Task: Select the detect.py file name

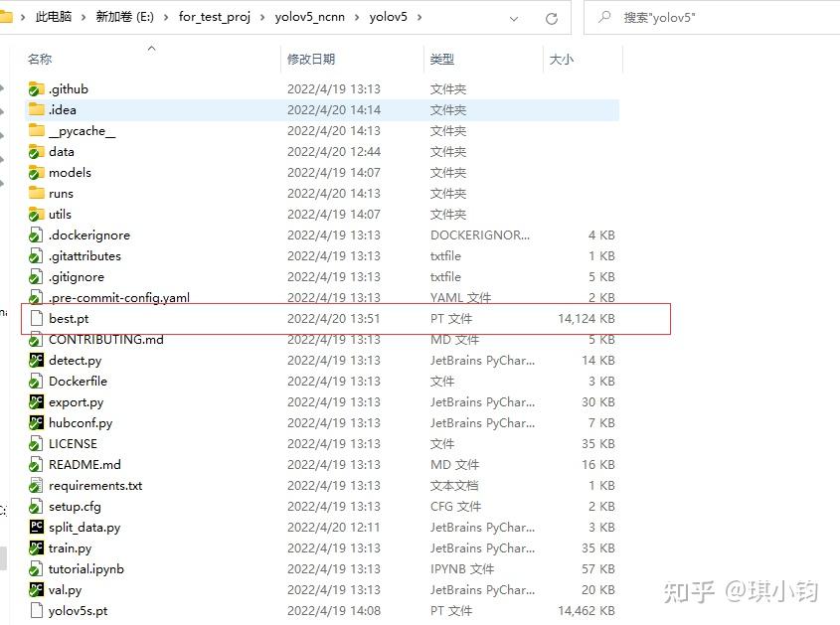Action: click(x=75, y=361)
